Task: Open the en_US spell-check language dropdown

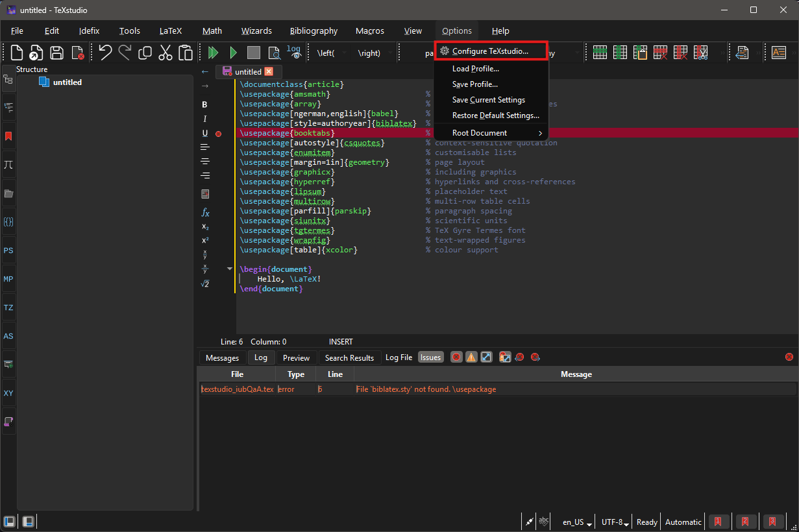Action: click(574, 522)
